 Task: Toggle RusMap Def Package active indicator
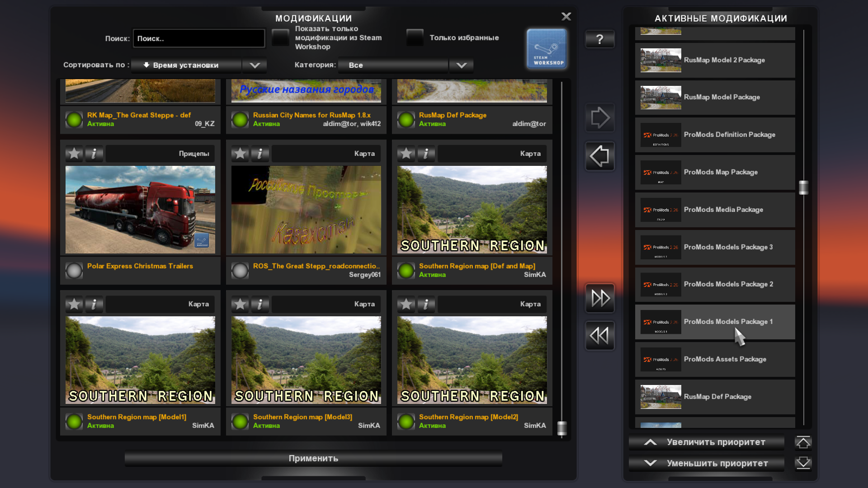click(406, 120)
